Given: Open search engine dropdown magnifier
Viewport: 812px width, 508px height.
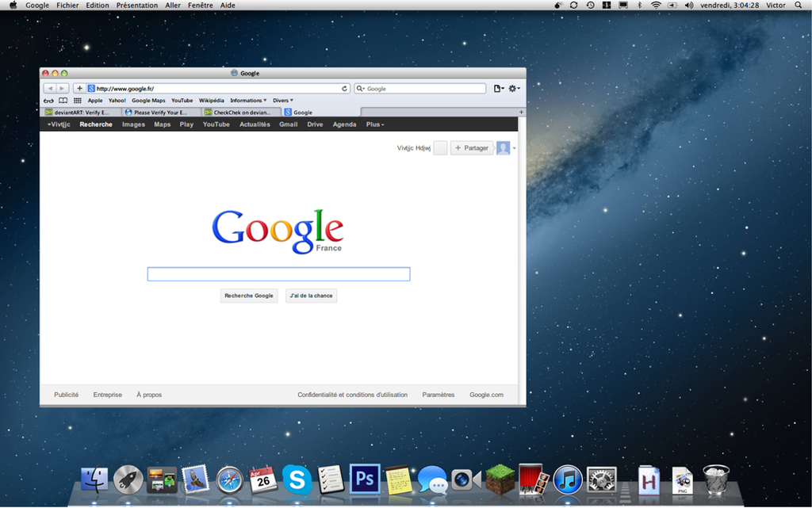Looking at the screenshot, I should [361, 89].
